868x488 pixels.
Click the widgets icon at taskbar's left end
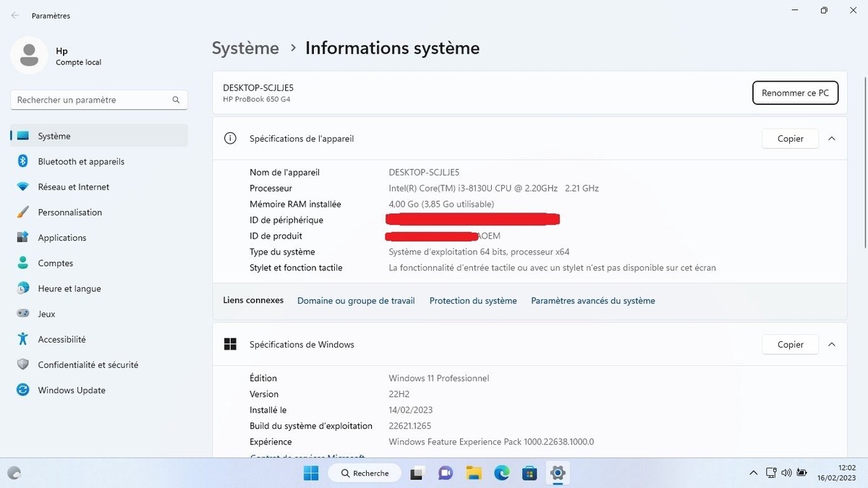[14, 474]
